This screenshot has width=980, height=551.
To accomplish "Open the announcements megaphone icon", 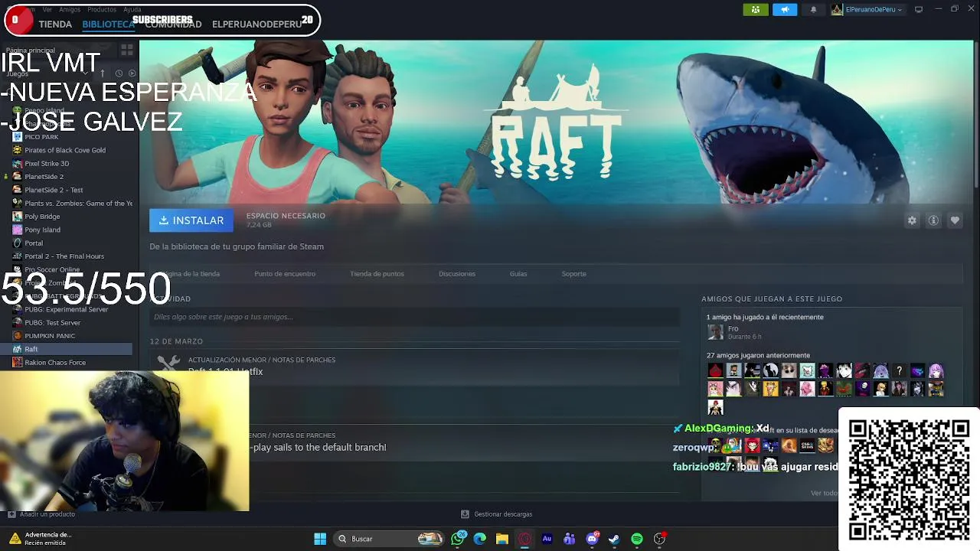I will tap(784, 9).
